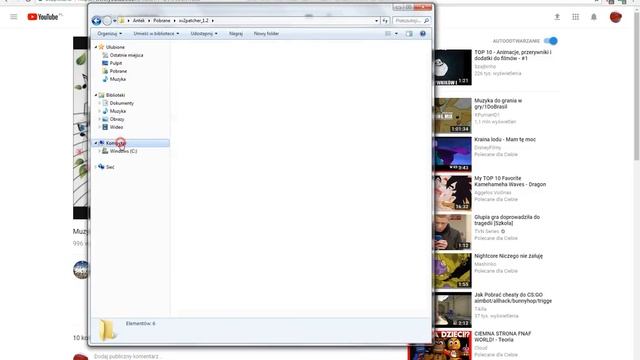Open Jak Pobrać cheaty do CS:GO thumbnail
This screenshot has width=640, height=360.
click(452, 310)
